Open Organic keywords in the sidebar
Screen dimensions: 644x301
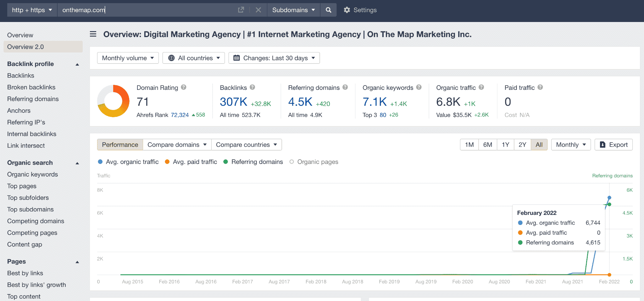tap(33, 174)
